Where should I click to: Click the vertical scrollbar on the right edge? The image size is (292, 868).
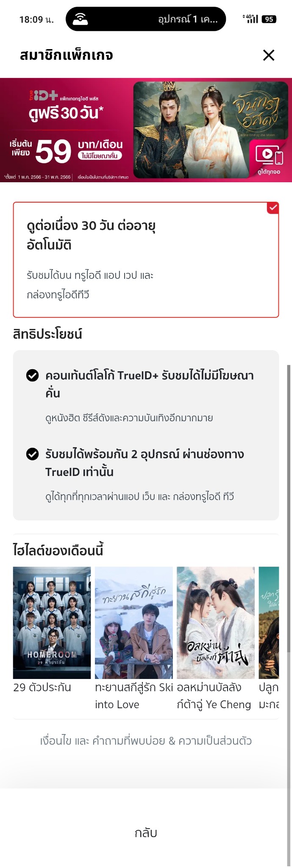coord(289,615)
